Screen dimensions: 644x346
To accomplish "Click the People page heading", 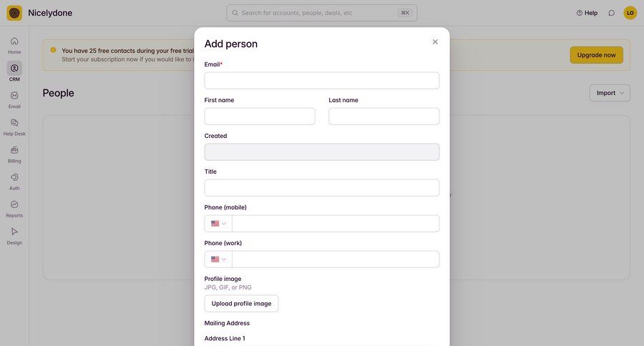I will click(59, 93).
